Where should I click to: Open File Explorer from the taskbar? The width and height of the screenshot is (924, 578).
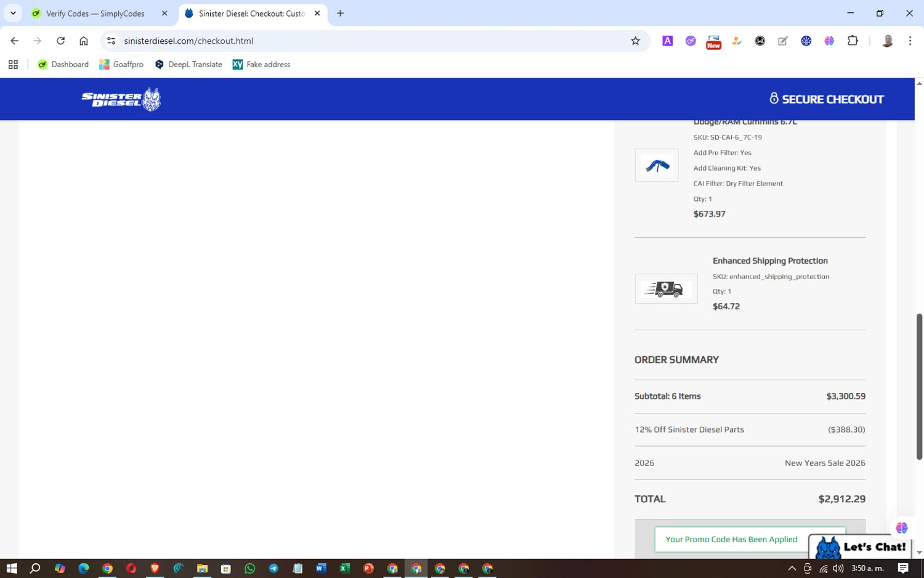[202, 568]
